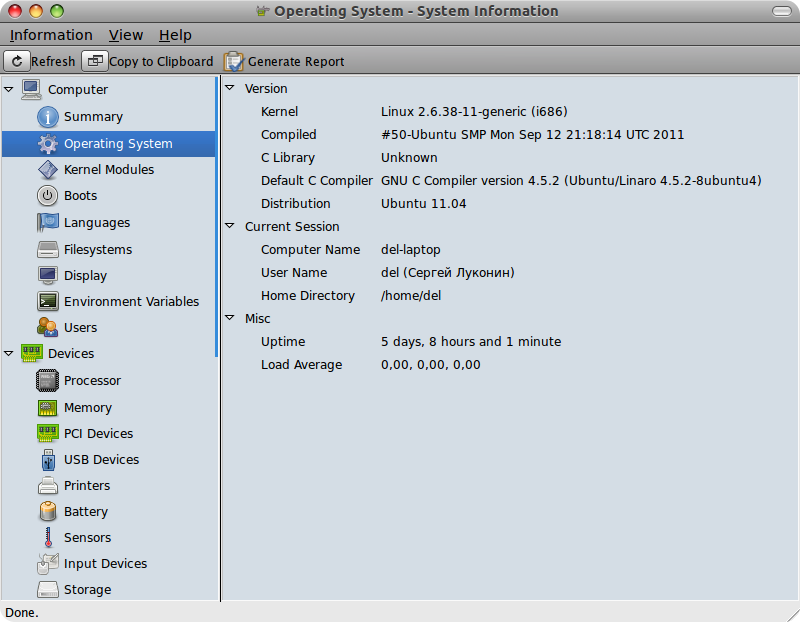Select the Memory entry

[x=88, y=408]
